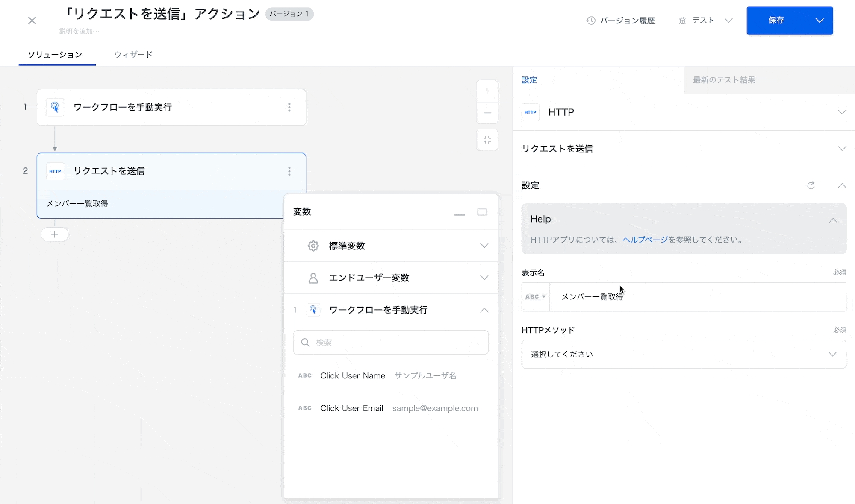Click the zoom in plus button on canvas

(487, 91)
